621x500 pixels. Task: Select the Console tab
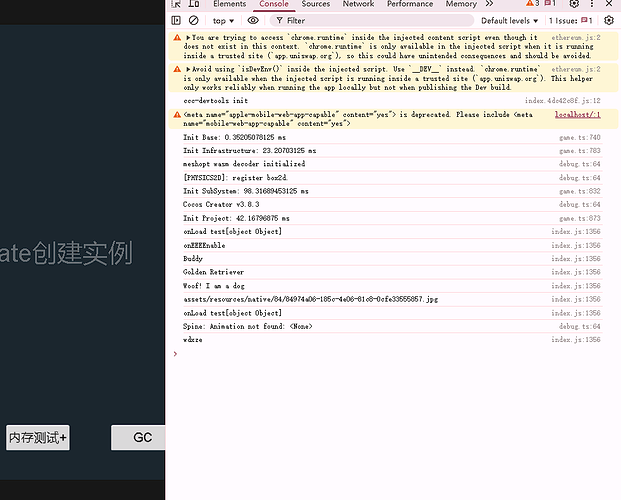coord(274,4)
